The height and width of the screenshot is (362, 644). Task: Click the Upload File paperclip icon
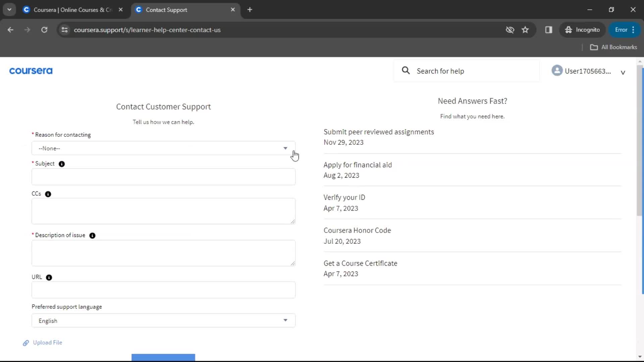click(26, 343)
